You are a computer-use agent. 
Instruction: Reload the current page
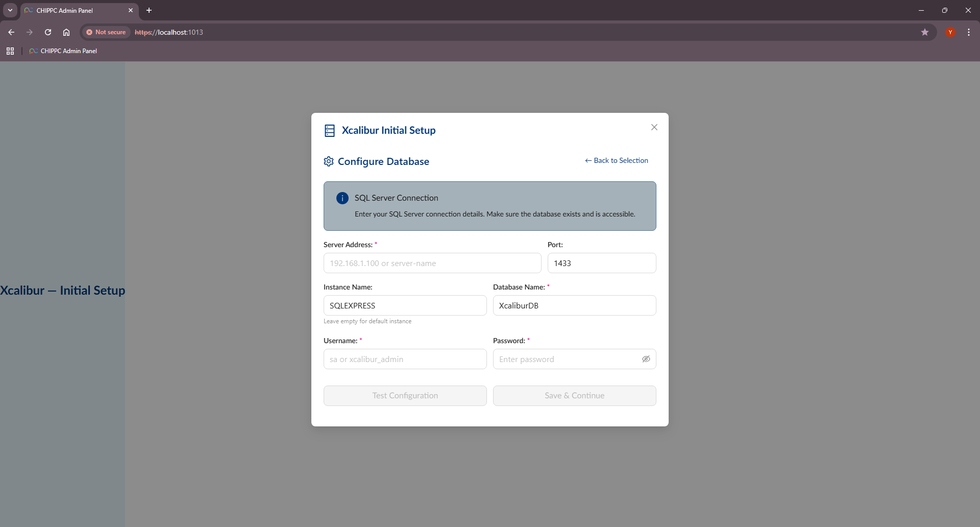(47, 32)
